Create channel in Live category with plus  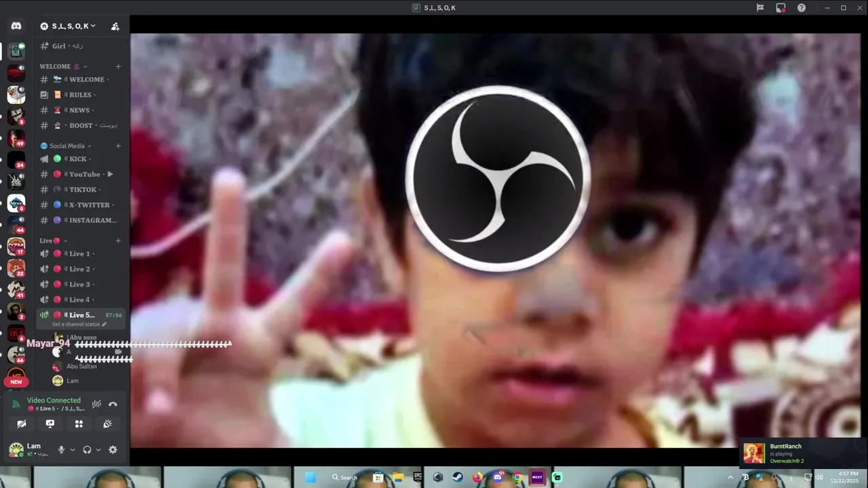click(118, 241)
